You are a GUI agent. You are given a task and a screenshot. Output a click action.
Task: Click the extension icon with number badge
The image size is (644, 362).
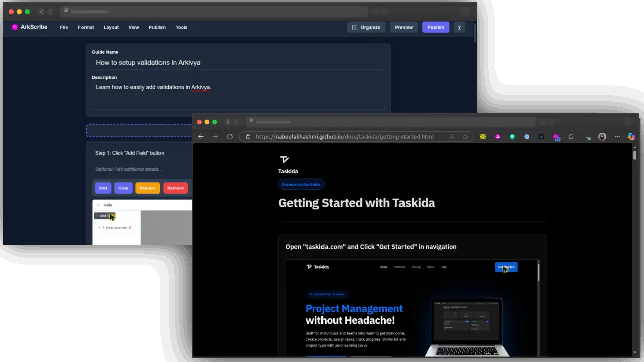tap(556, 137)
